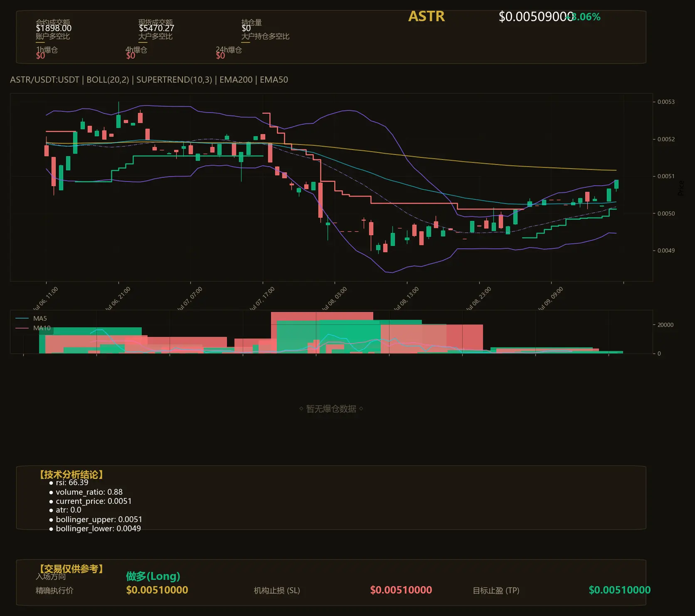Click the 做多(Long) direction value
This screenshot has height=616, width=695.
(153, 576)
